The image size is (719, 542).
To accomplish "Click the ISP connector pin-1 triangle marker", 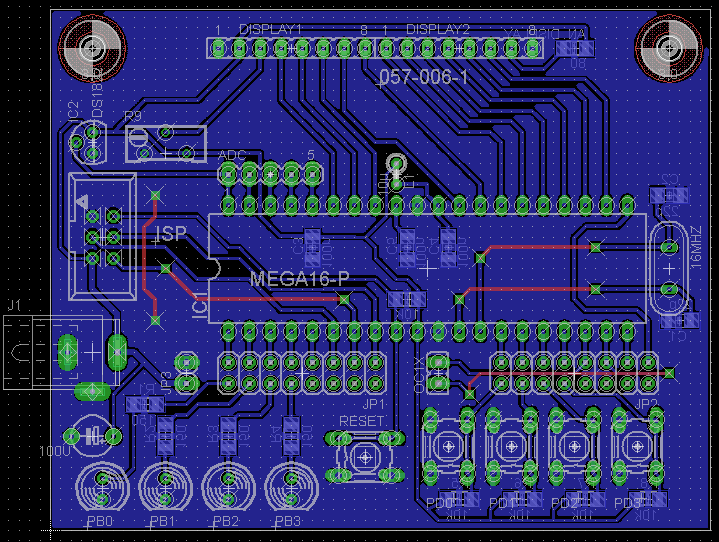I will pos(82,201).
